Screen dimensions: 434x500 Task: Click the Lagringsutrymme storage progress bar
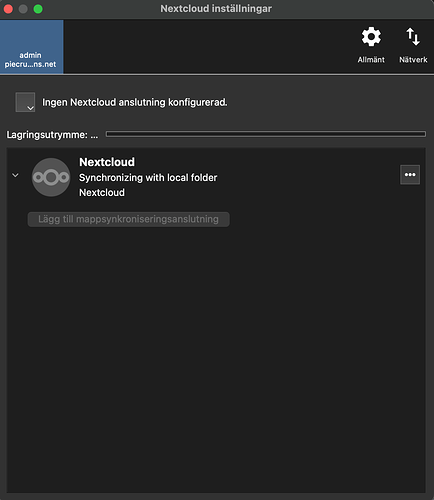[266, 134]
